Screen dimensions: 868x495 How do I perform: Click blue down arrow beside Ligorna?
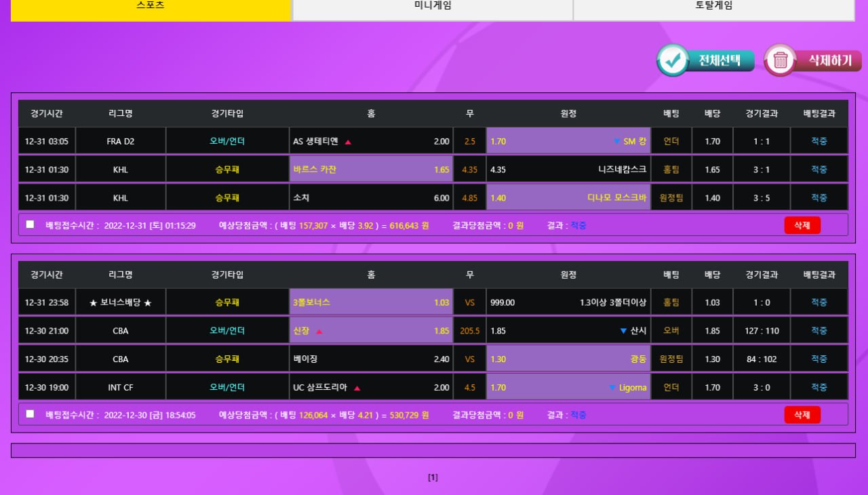612,388
